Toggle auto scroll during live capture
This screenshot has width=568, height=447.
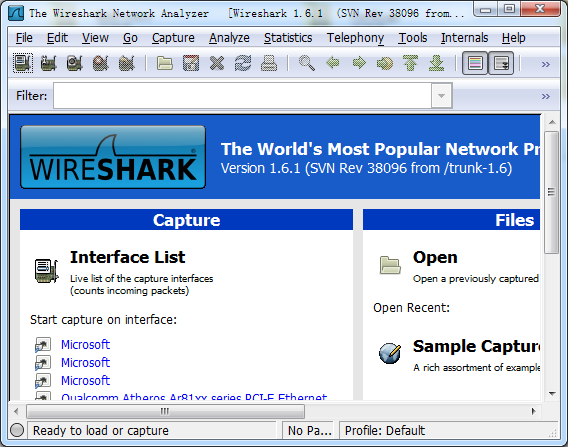pos(501,63)
